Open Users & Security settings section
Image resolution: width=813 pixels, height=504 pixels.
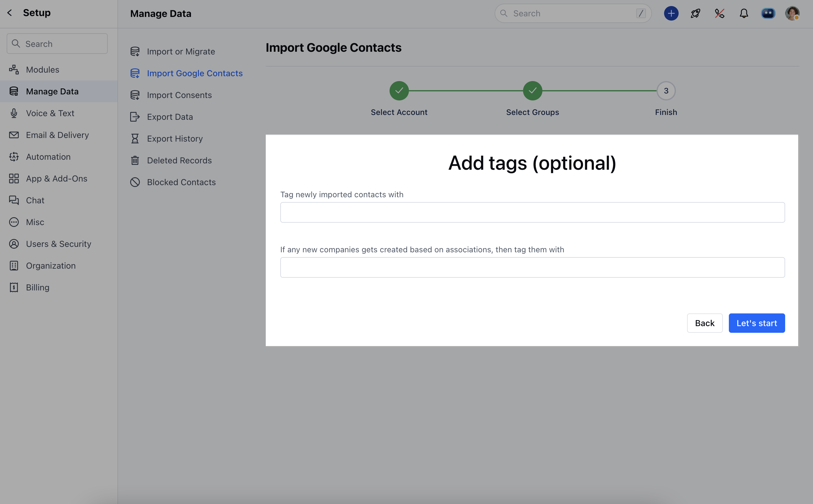[x=58, y=244]
